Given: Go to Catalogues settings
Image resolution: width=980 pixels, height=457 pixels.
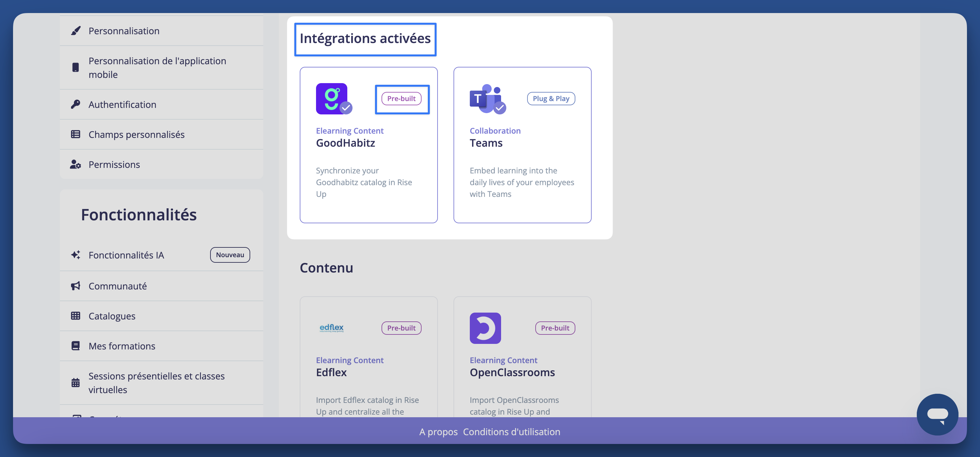Looking at the screenshot, I should [161, 316].
